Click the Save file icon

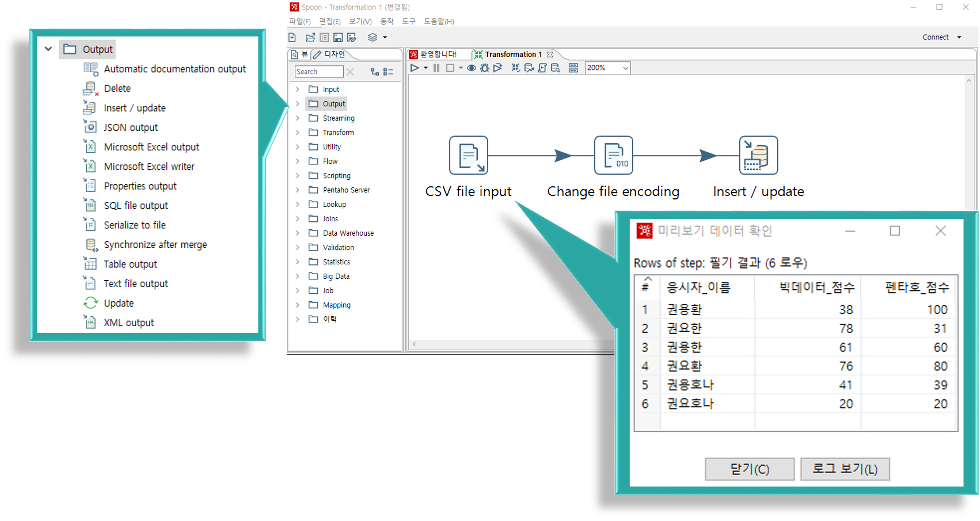[338, 37]
